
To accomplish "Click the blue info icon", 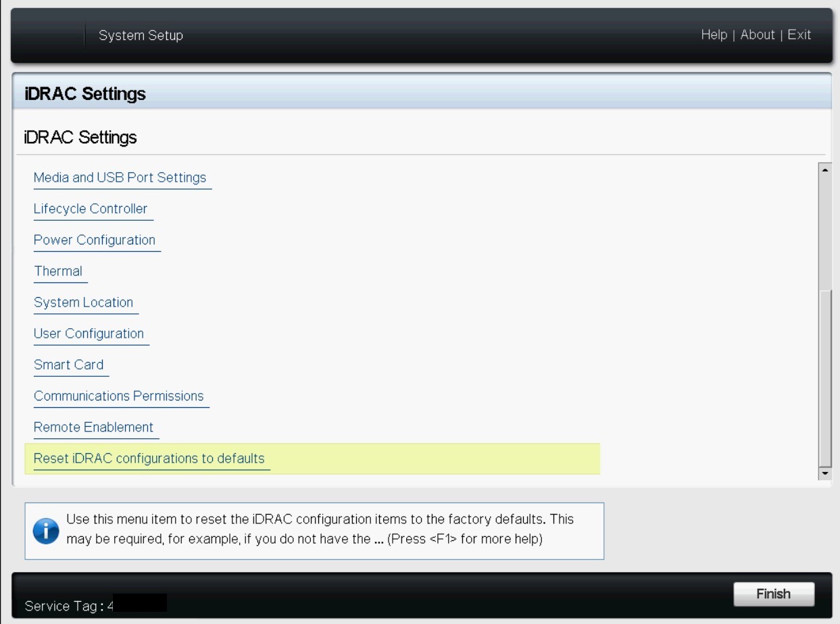I will click(45, 531).
